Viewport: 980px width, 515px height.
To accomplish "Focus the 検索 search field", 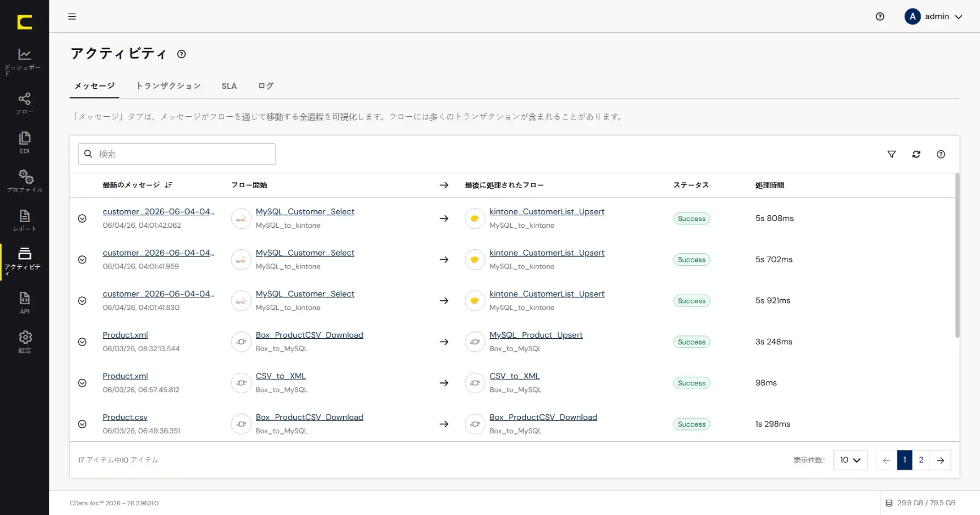I will (x=177, y=154).
